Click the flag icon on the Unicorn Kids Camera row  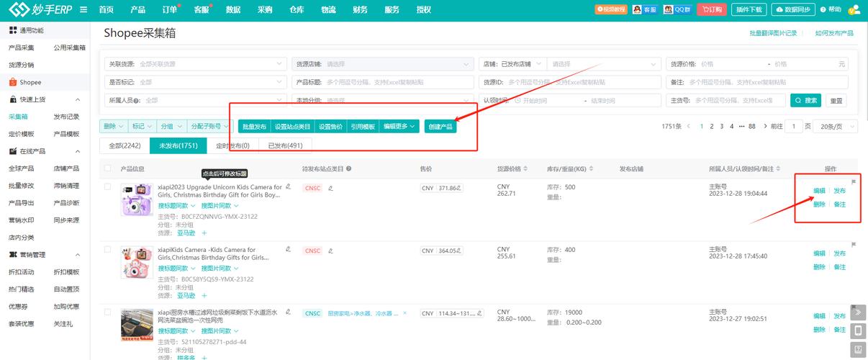[854, 181]
